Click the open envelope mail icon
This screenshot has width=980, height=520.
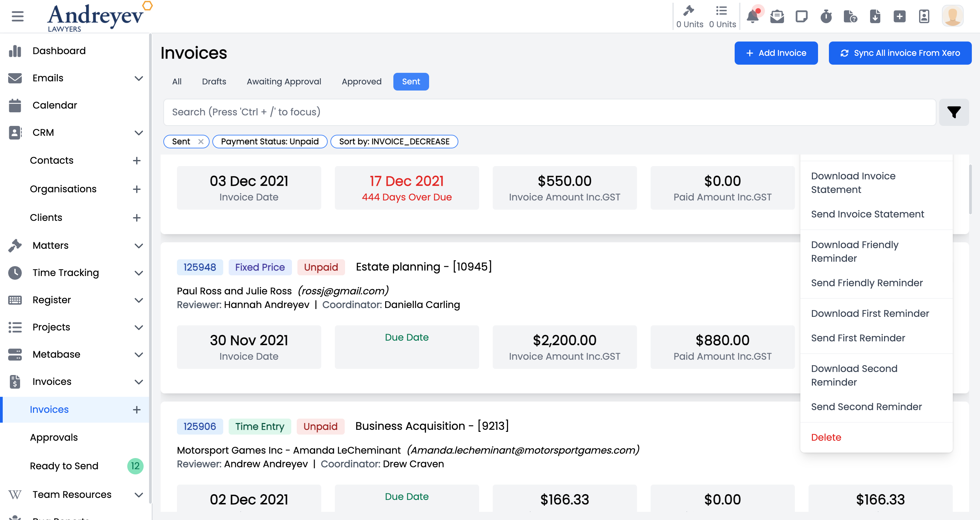pyautogui.click(x=777, y=16)
